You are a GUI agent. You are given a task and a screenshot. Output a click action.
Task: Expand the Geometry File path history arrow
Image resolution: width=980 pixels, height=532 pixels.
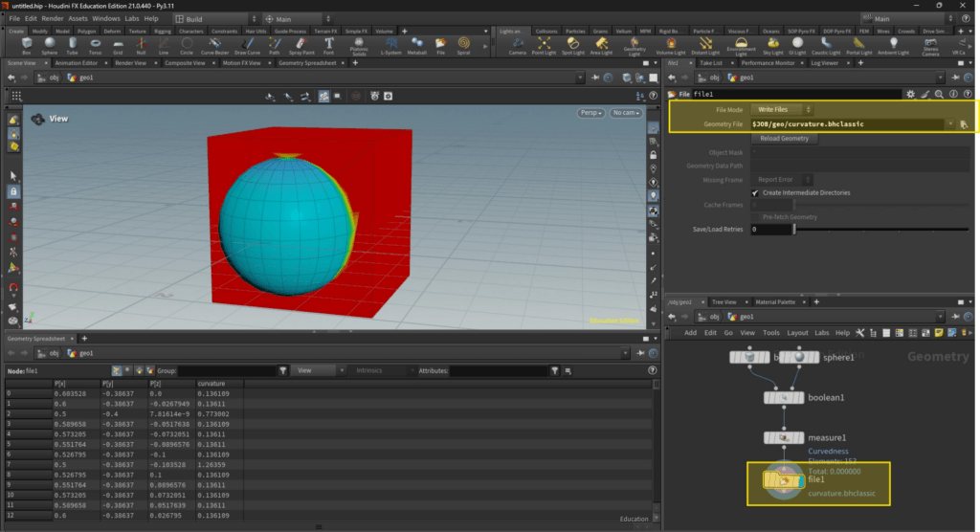coord(950,124)
